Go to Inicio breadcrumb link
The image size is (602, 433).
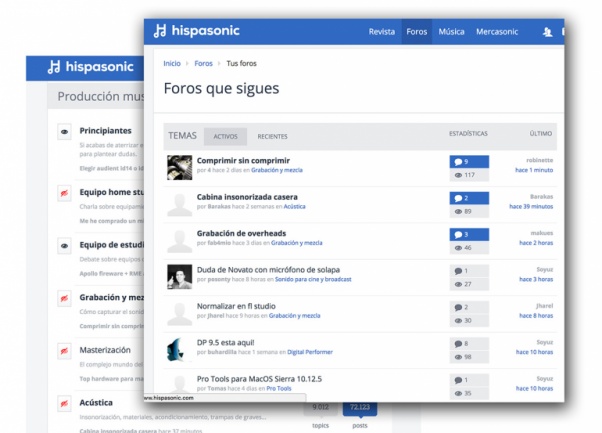point(172,63)
